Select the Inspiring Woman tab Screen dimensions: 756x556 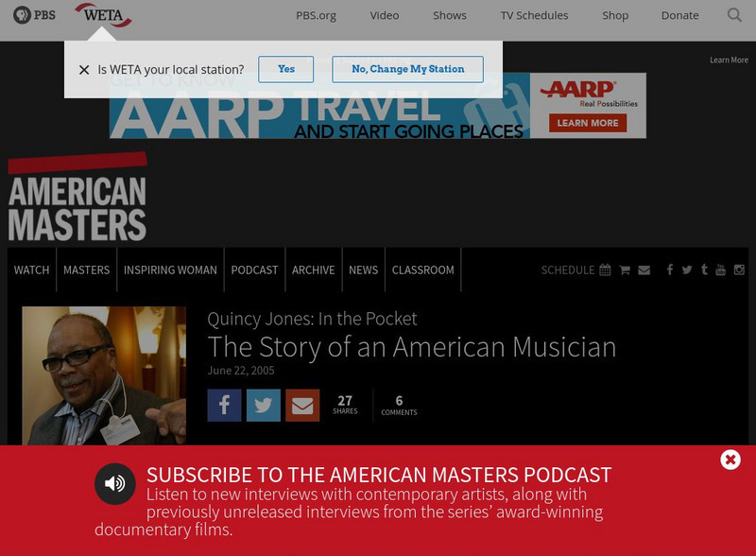[170, 269]
